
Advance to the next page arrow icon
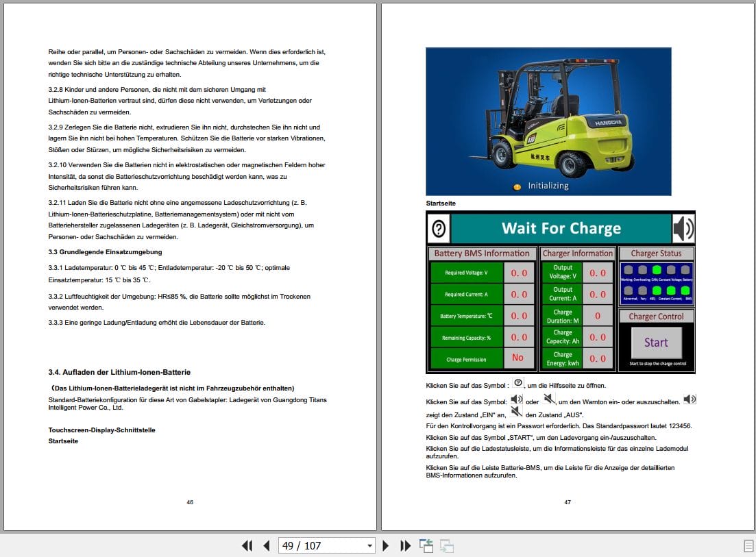[x=386, y=545]
